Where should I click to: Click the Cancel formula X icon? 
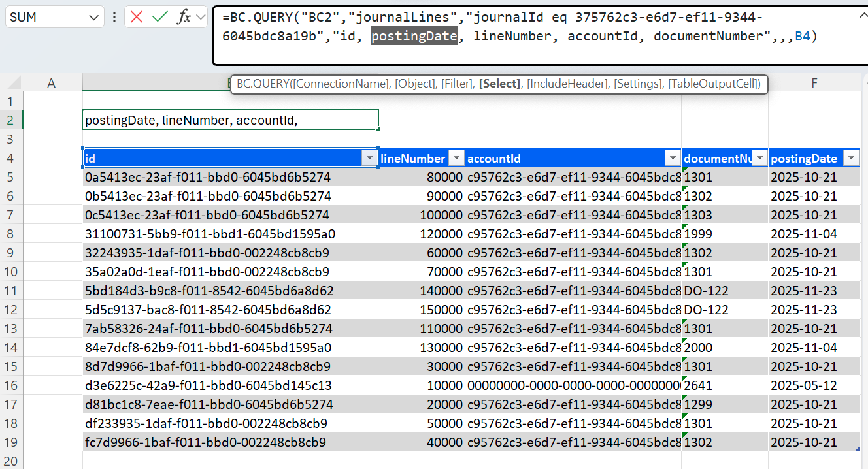(137, 18)
